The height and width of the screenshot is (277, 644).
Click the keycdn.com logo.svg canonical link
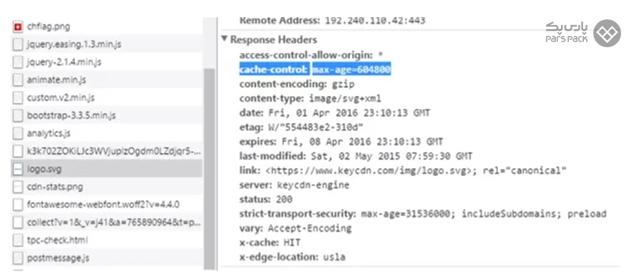tap(369, 170)
